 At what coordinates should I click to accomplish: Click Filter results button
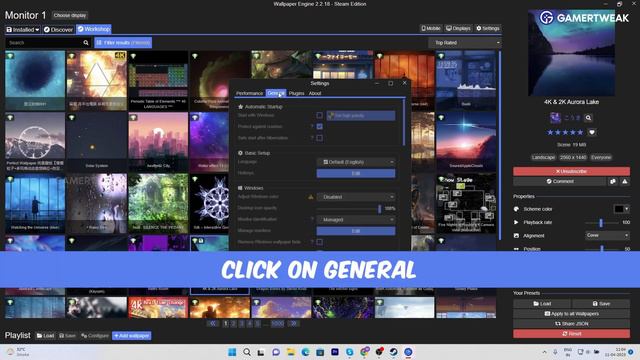click(123, 42)
